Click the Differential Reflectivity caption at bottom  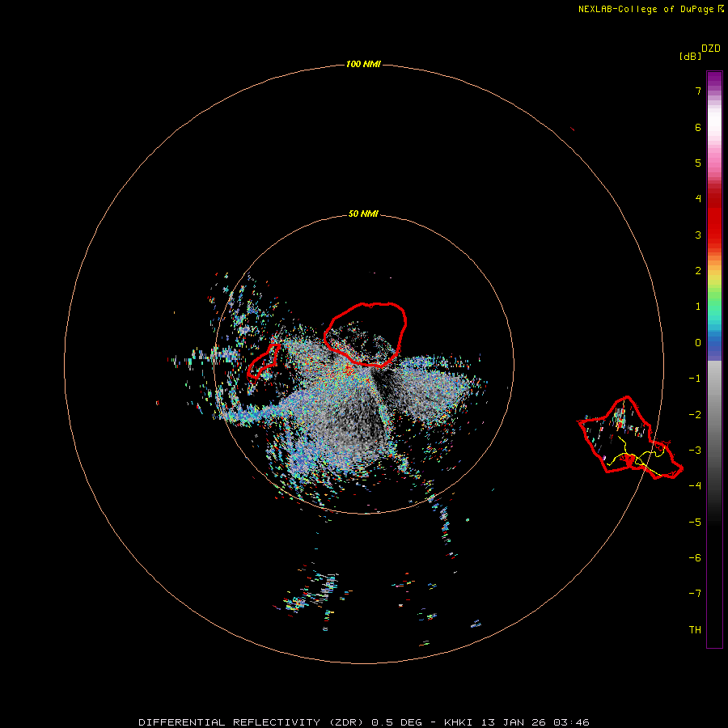(363, 722)
